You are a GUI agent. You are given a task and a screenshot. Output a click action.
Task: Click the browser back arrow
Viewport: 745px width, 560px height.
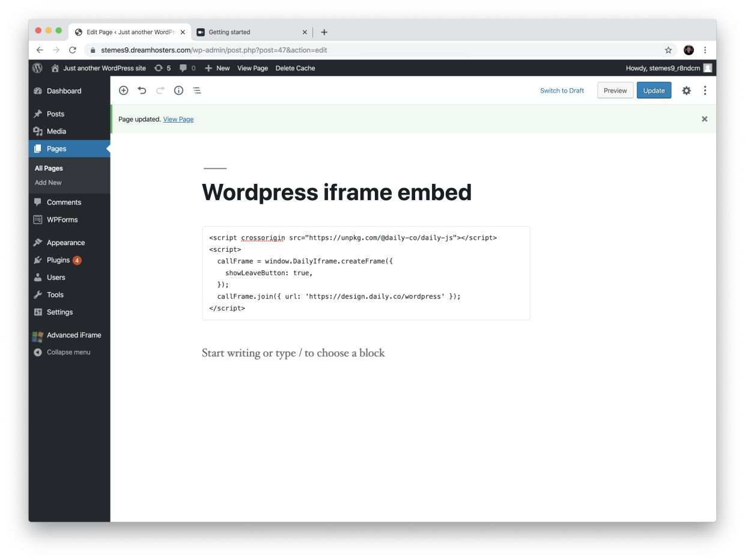(x=40, y=50)
